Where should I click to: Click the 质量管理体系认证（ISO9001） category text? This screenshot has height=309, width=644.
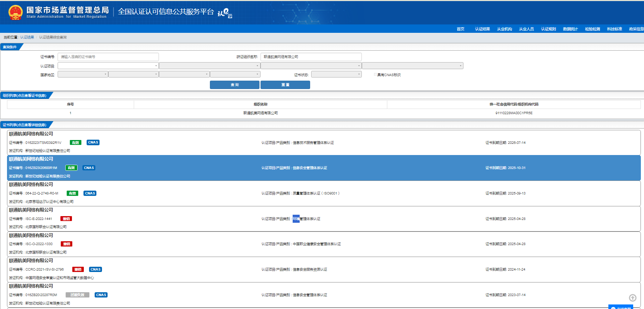tap(316, 193)
